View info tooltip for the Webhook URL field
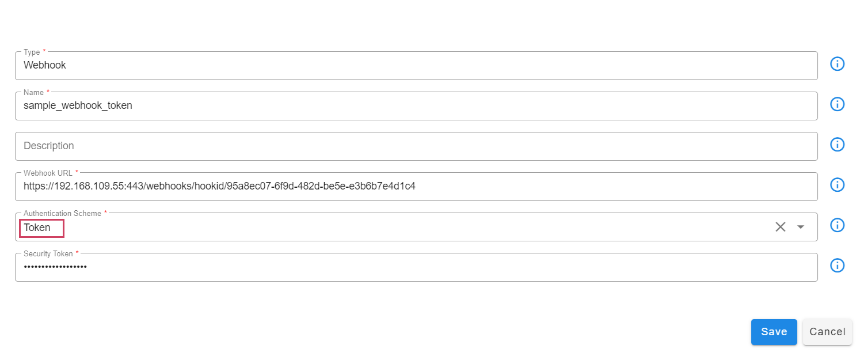Viewport: 868px width, 360px height. [x=837, y=185]
